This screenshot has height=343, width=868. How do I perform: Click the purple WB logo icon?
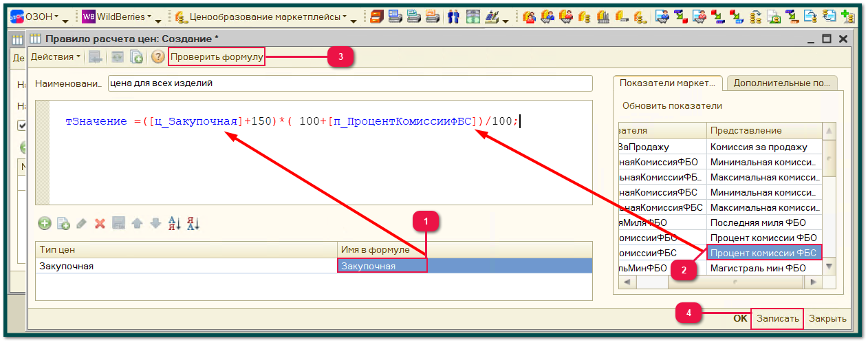pos(89,16)
